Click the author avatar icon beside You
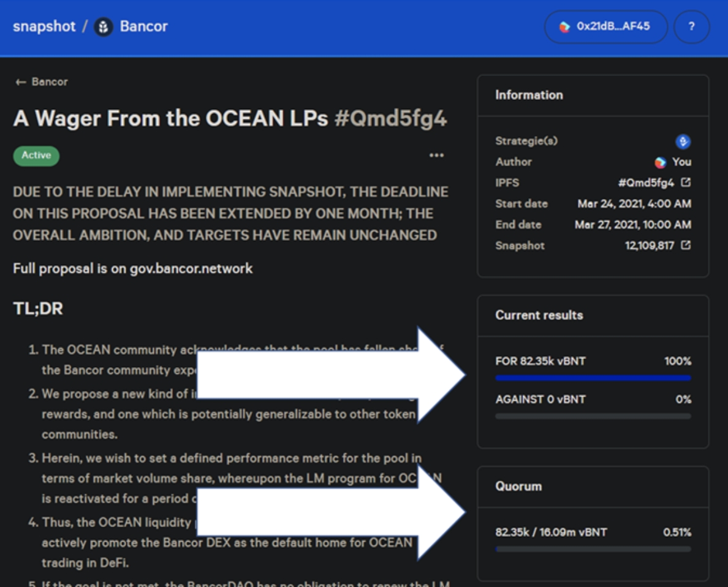Image resolution: width=728 pixels, height=587 pixels. pos(660,162)
